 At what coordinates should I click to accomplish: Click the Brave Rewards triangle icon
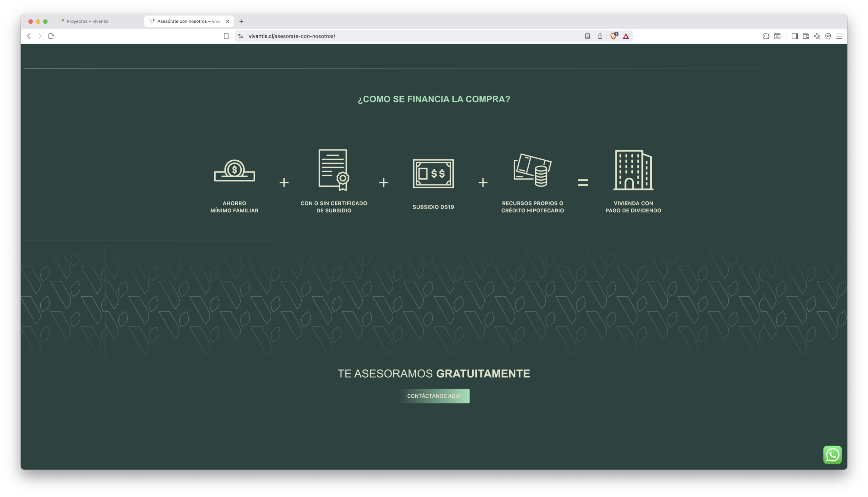click(626, 36)
